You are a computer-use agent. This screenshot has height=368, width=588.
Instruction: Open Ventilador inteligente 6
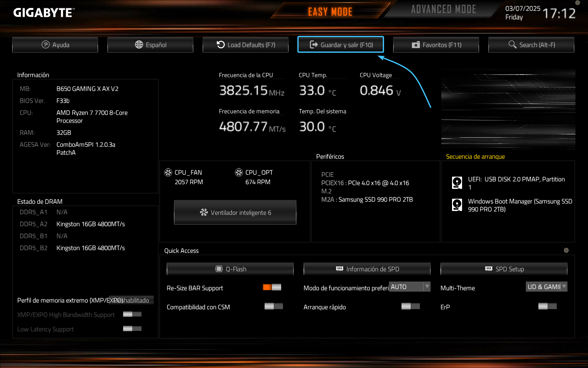click(235, 212)
